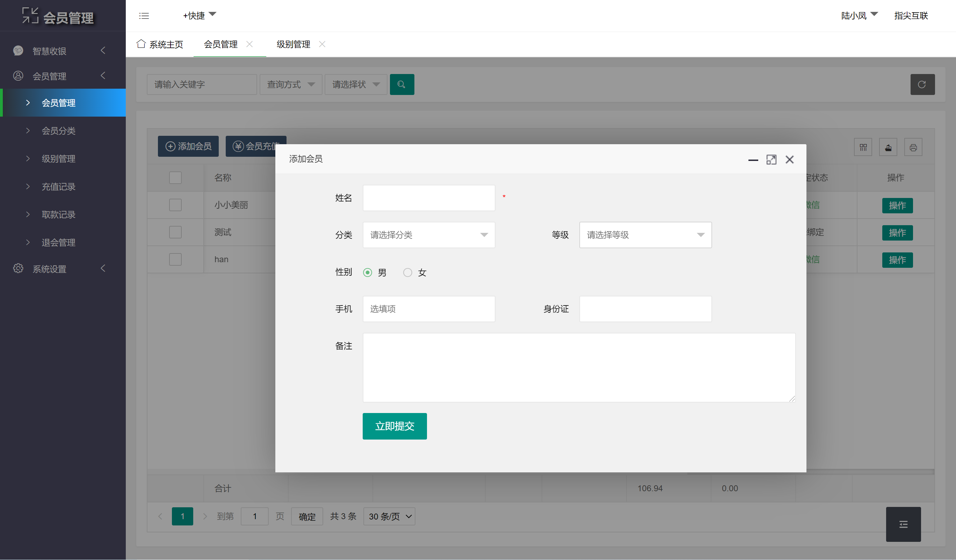Viewport: 956px width, 560px height.
Task: Click the green search magnifier button
Action: click(402, 84)
